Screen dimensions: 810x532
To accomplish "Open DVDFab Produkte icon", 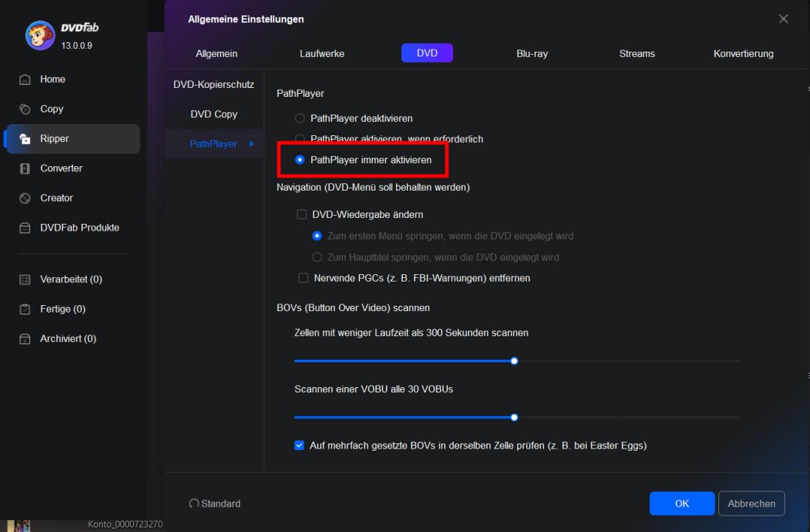I will click(25, 228).
